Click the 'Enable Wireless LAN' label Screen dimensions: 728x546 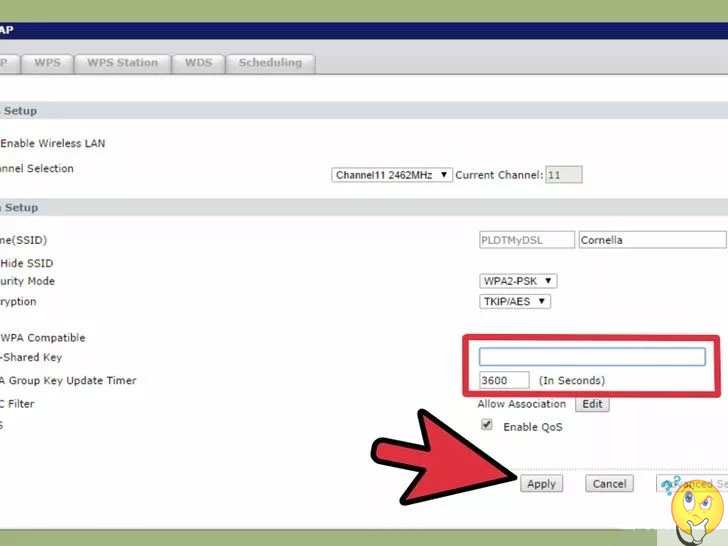tap(53, 143)
